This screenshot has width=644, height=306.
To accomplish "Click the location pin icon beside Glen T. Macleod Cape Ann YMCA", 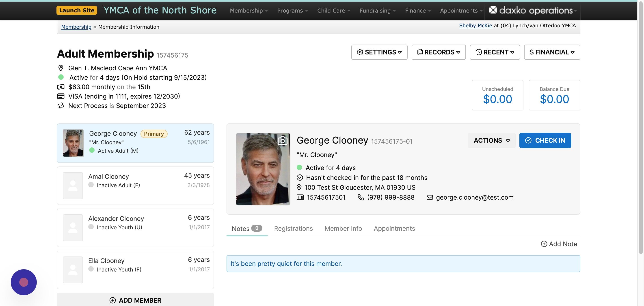I will pos(61,68).
